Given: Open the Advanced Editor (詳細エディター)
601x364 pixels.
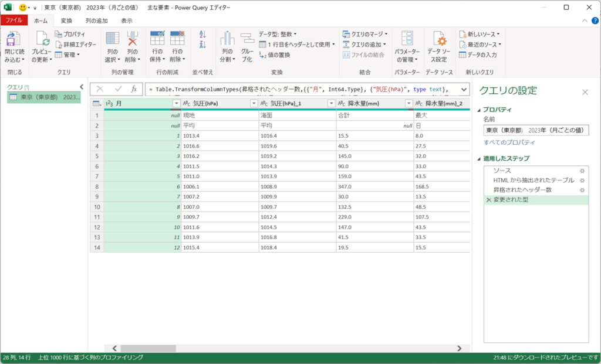Looking at the screenshot, I should [x=76, y=45].
